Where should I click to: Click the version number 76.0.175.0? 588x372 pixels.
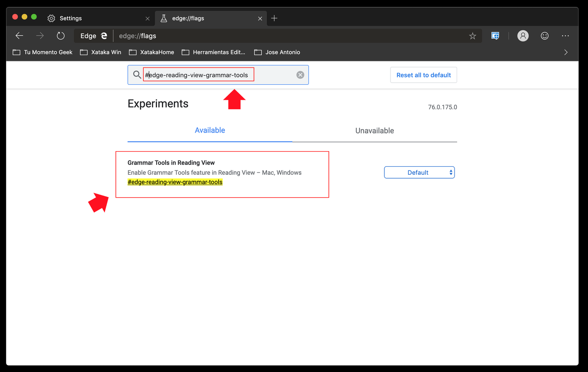pyautogui.click(x=443, y=107)
